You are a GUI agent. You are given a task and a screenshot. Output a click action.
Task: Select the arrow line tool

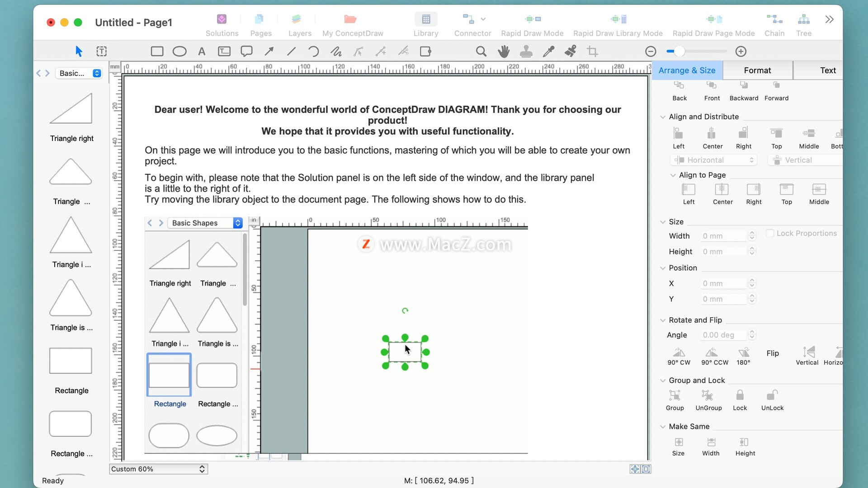pos(269,52)
